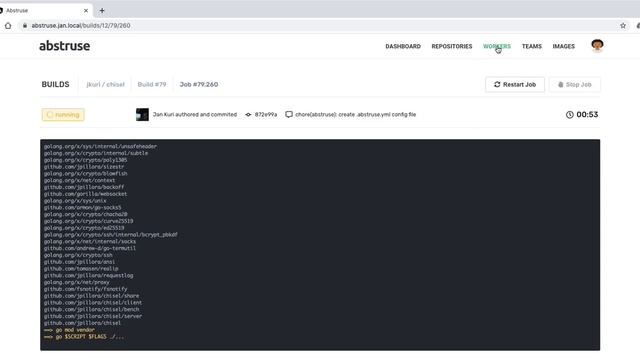Click log line golang.org/x/net/proxy
The width and height of the screenshot is (640, 360).
pyautogui.click(x=77, y=282)
